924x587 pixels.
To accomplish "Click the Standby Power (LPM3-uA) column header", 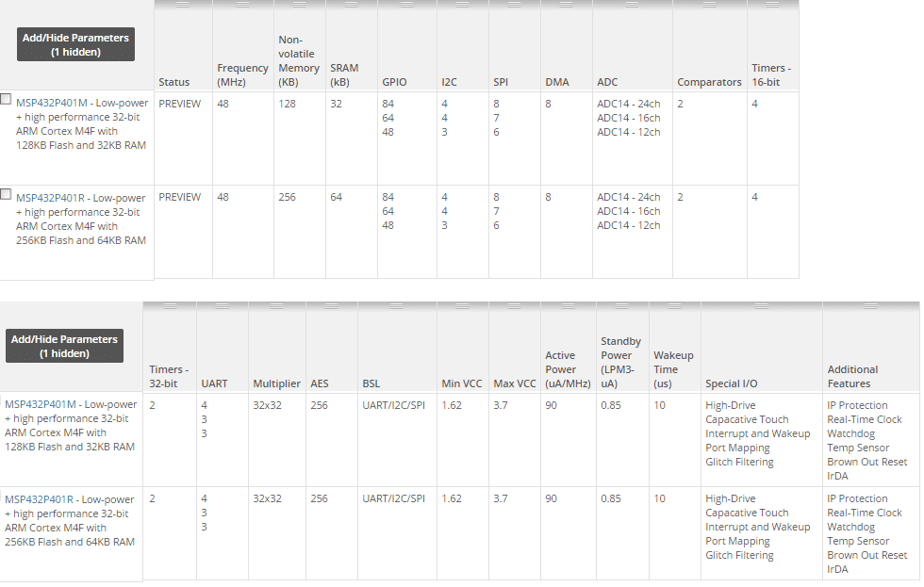I will coord(620,362).
